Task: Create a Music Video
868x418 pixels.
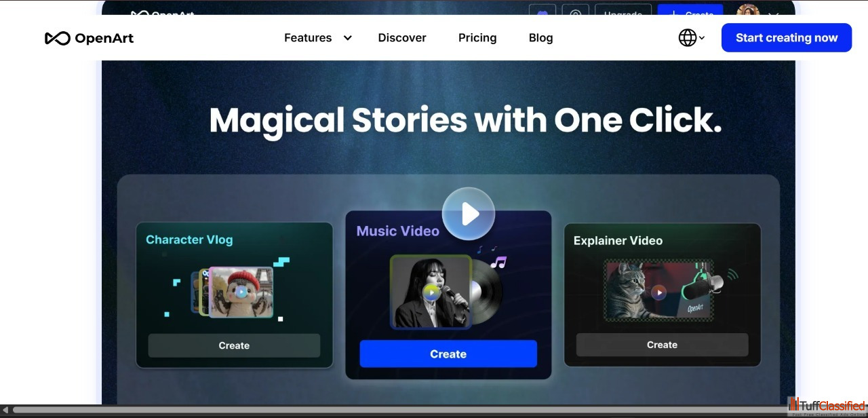Action: tap(448, 354)
